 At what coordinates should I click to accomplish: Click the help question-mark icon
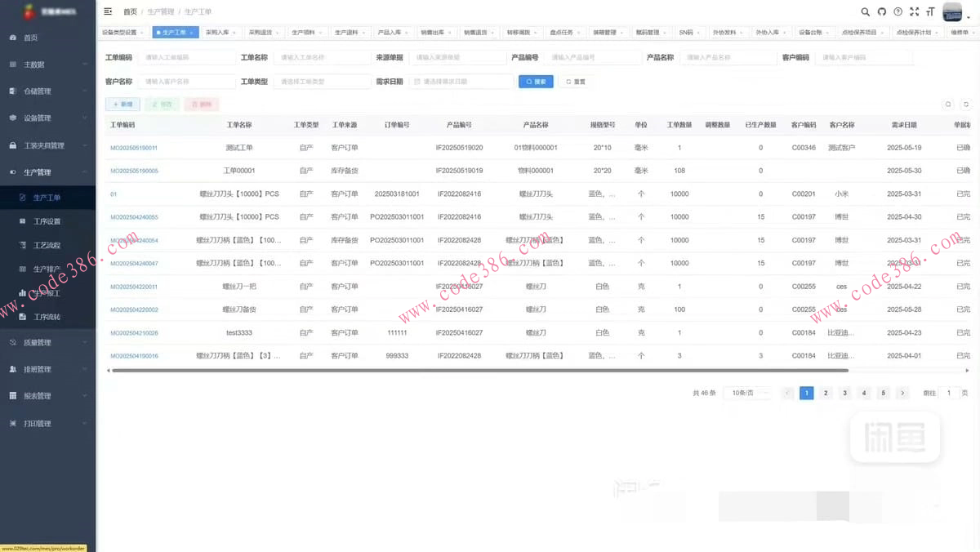898,12
